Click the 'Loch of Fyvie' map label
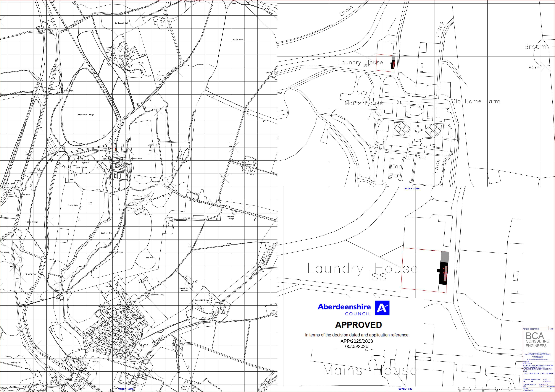The width and height of the screenshot is (555, 392). point(107,233)
